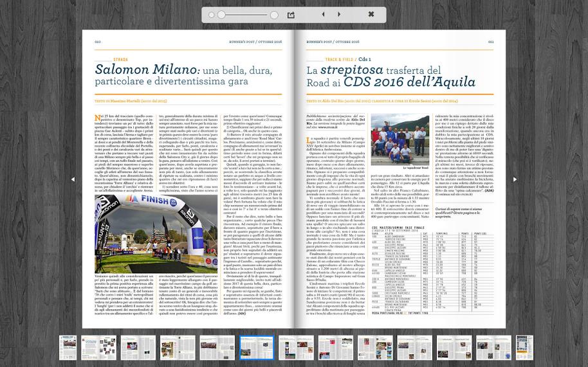
Task: Click the right page number 011
Action: point(491,42)
